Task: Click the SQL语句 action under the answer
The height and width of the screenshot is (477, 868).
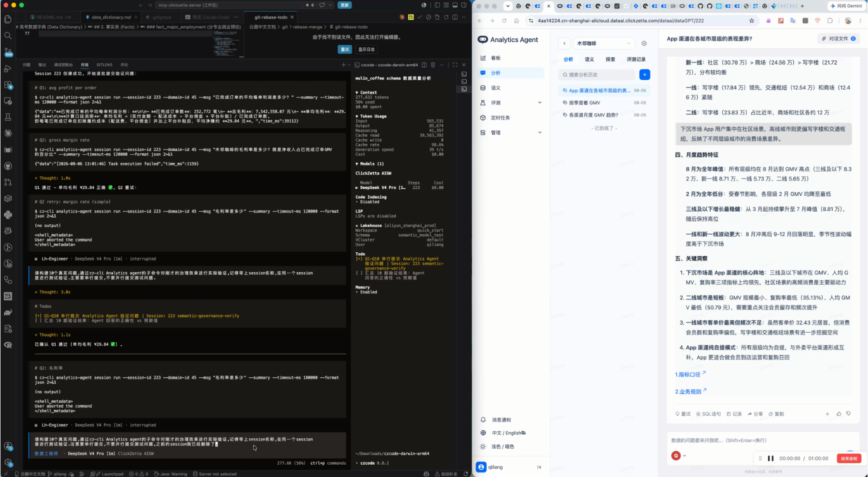Action: click(x=708, y=414)
